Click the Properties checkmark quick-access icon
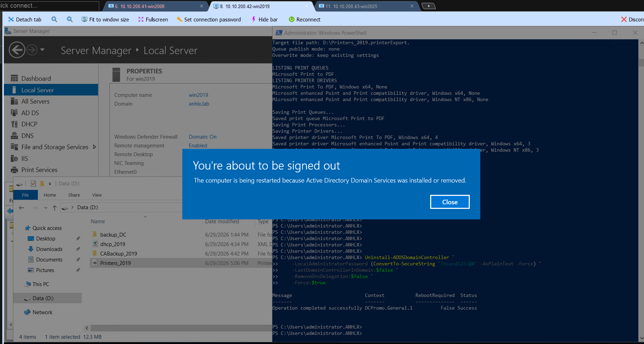Image resolution: width=644 pixels, height=344 pixels. click(x=33, y=184)
